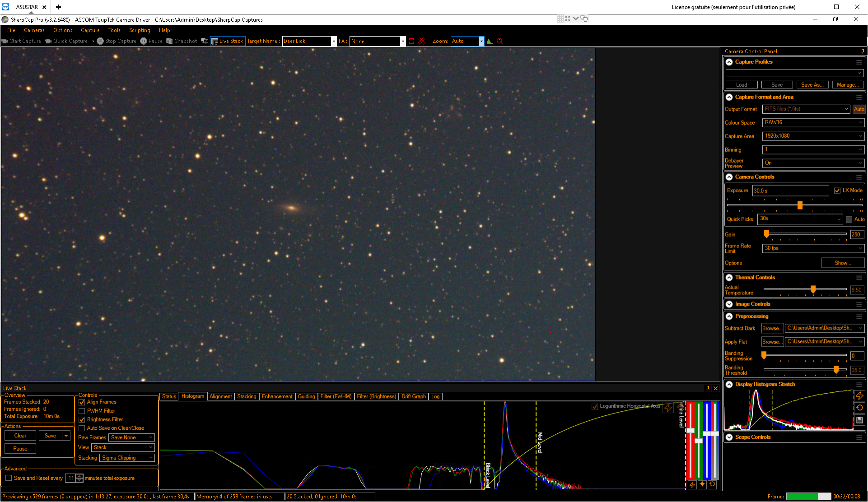The image size is (868, 502).
Task: Click the Snapshot camera icon
Action: 169,41
